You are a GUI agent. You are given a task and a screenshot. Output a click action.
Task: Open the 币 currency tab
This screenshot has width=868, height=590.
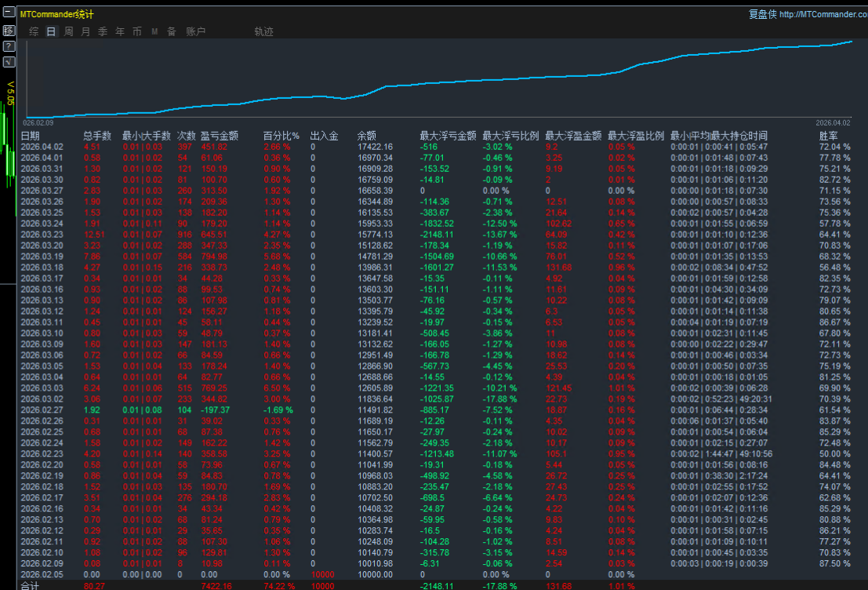[x=137, y=31]
